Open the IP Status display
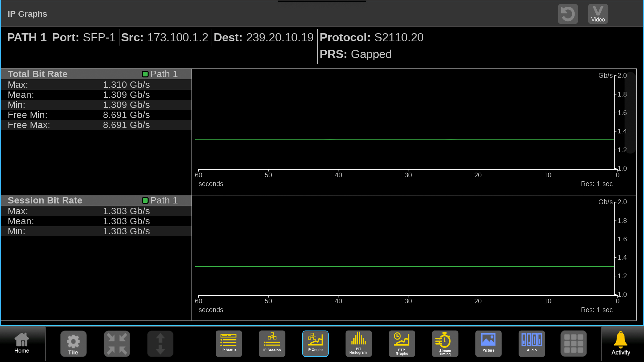This screenshot has width=644, height=362. point(229,344)
